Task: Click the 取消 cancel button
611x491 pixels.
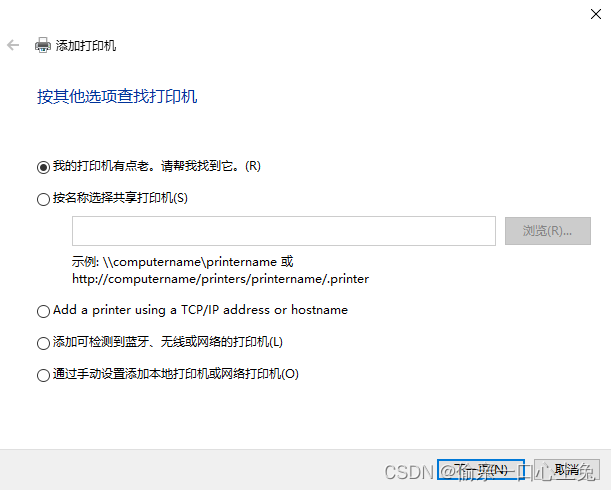Action: pyautogui.click(x=567, y=470)
